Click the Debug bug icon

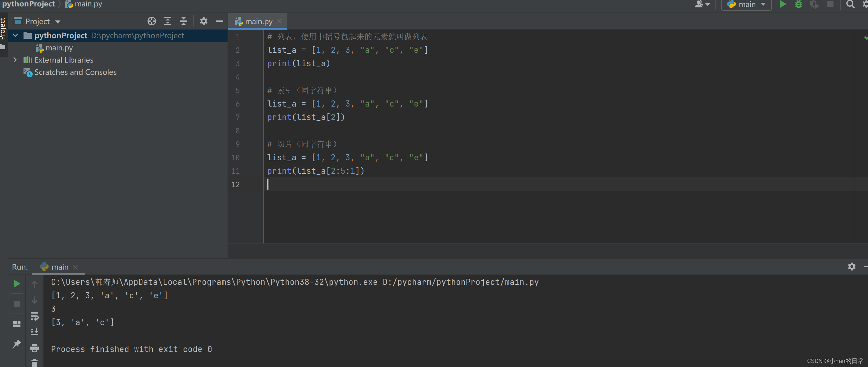[798, 4]
